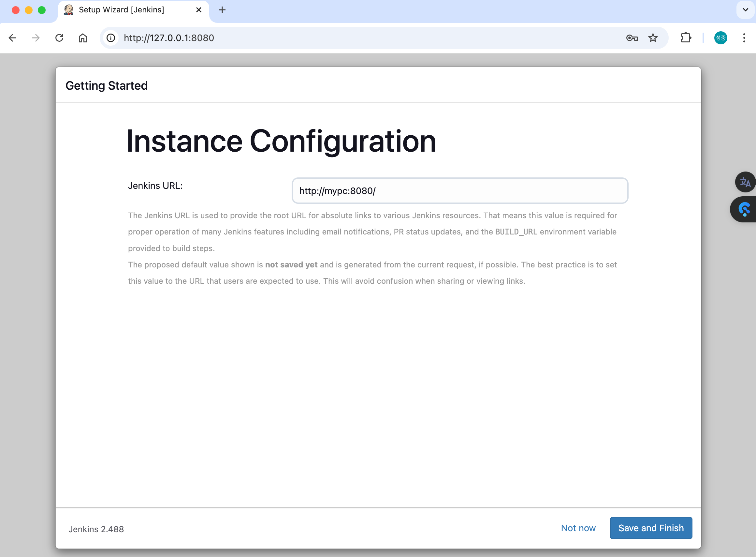Click the Not now link

pos(578,528)
